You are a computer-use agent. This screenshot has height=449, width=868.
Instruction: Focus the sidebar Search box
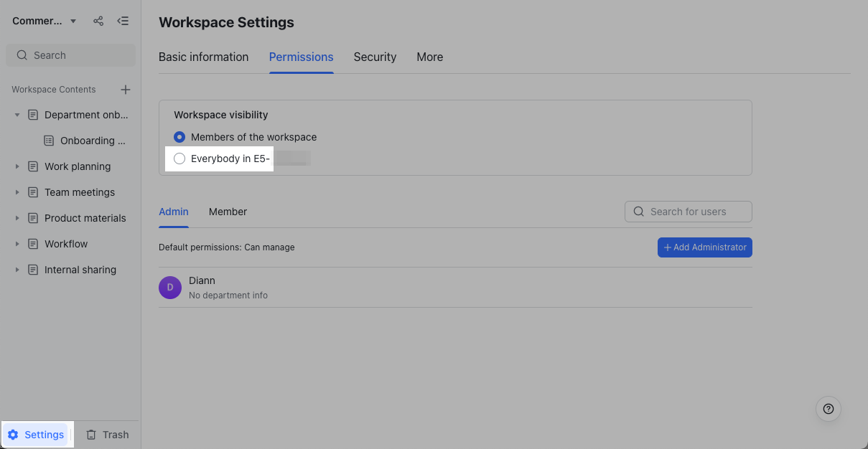[70, 55]
